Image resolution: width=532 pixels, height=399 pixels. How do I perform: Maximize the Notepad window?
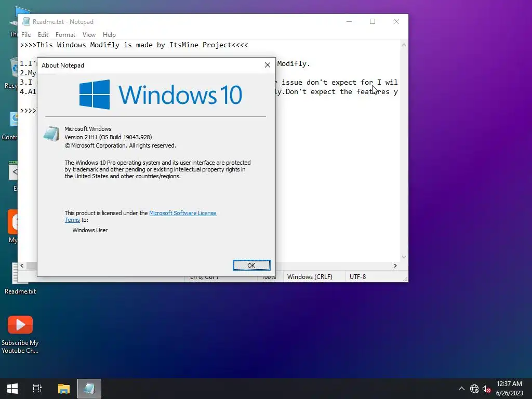pos(373,21)
